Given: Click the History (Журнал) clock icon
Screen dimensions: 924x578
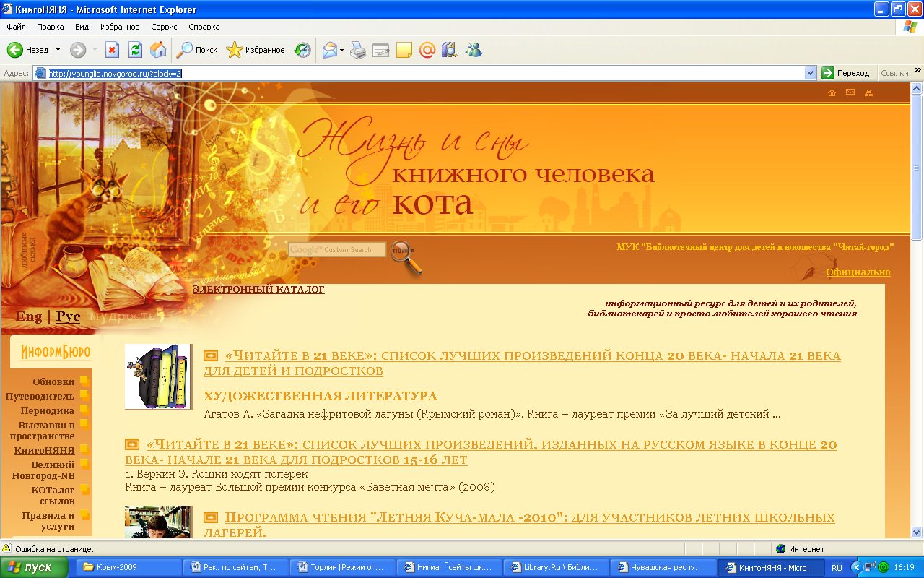Looking at the screenshot, I should [302, 50].
